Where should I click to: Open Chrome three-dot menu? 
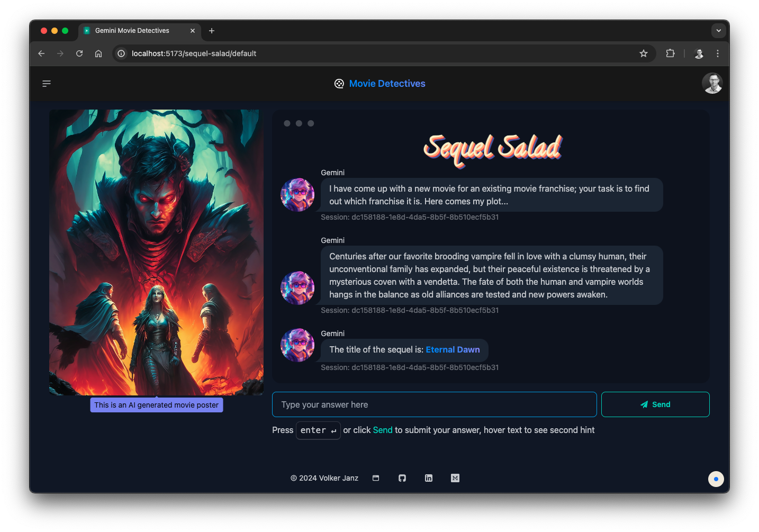(x=718, y=53)
